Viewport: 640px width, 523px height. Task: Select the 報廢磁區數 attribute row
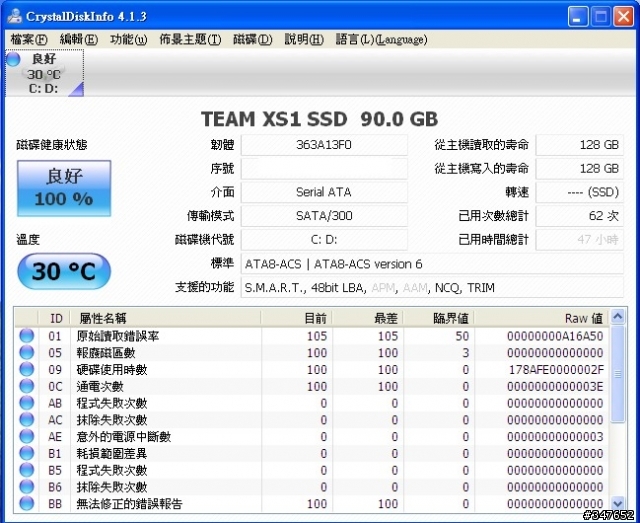coord(312,353)
